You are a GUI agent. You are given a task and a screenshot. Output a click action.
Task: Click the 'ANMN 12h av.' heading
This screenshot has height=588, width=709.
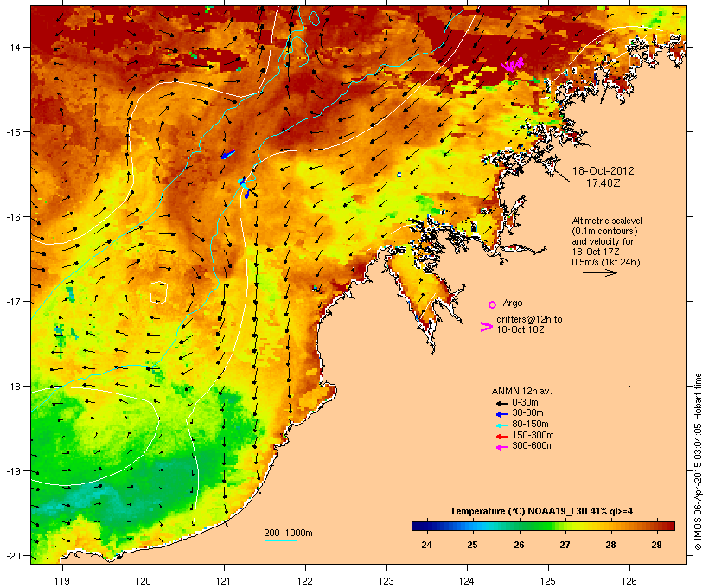(x=521, y=391)
